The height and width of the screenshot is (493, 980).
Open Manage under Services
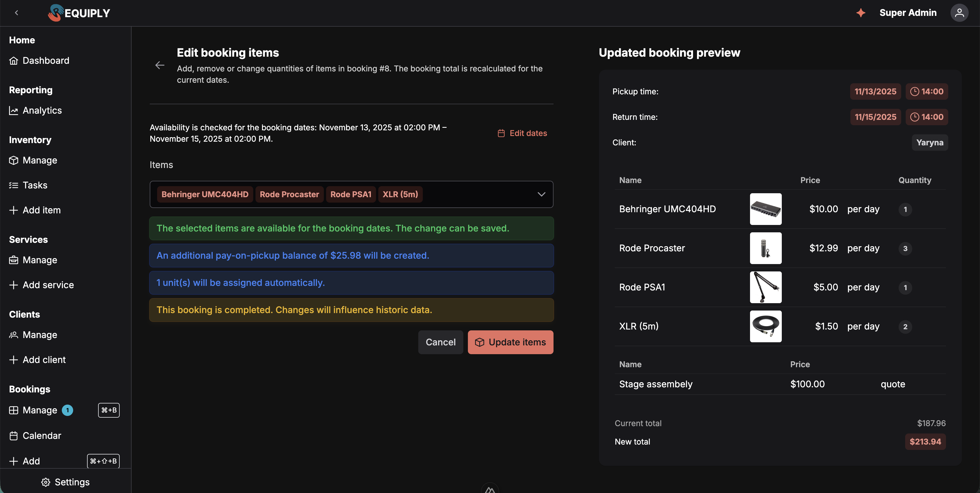pos(33,260)
